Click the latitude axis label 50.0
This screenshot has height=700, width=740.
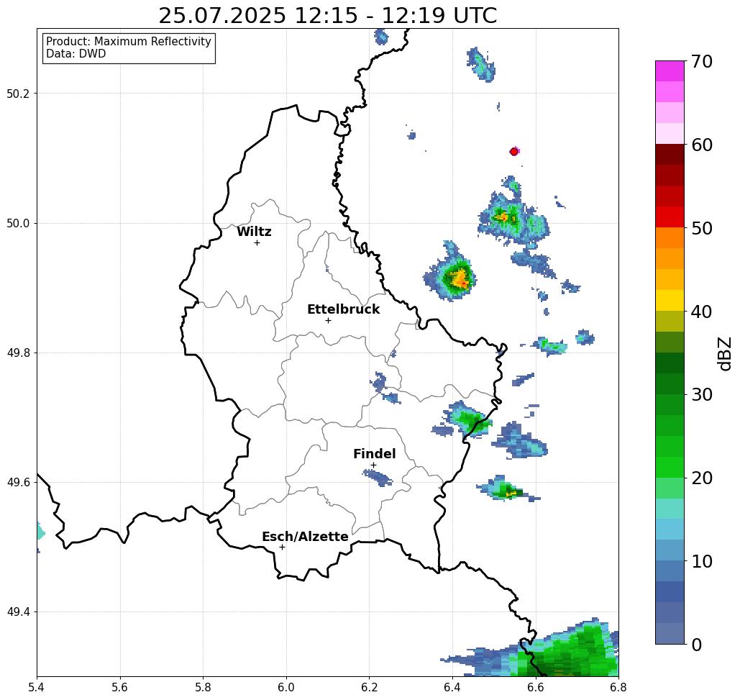[x=18, y=223]
